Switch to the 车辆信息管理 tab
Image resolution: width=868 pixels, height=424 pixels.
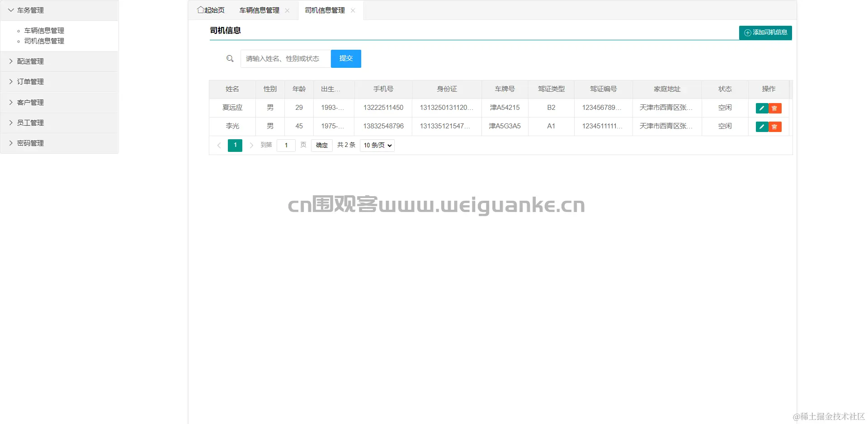click(x=259, y=10)
